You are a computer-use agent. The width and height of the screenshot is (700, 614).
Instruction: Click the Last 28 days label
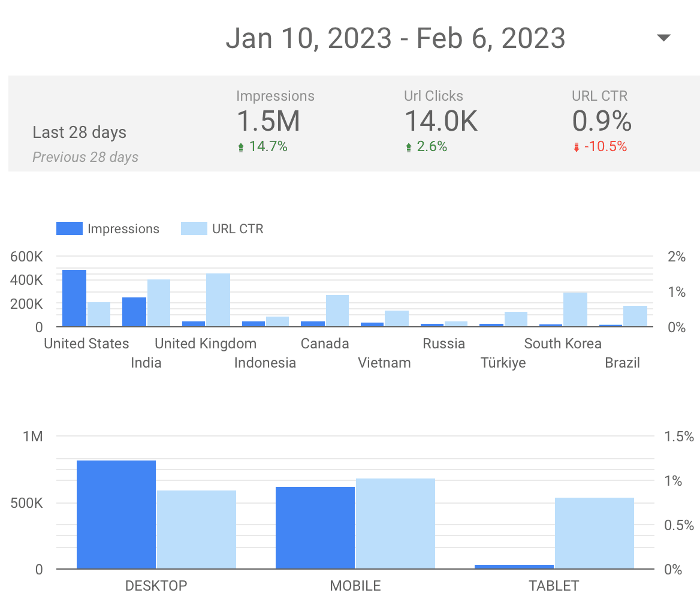80,132
